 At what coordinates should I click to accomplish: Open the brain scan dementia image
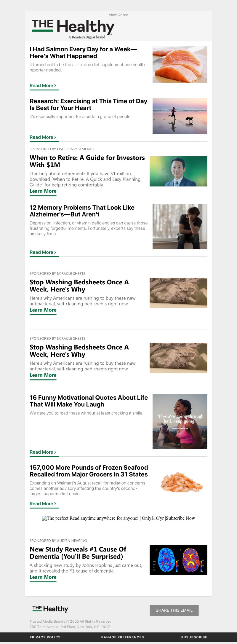click(x=178, y=560)
